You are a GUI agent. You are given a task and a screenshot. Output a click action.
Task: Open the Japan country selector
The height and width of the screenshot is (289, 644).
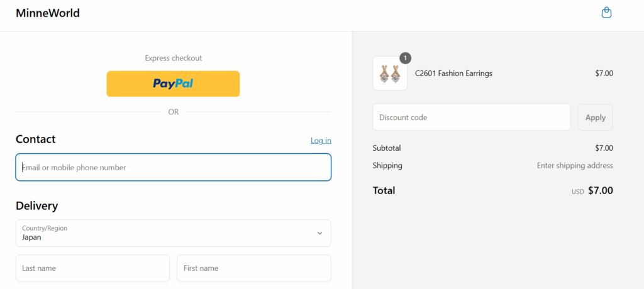click(174, 233)
